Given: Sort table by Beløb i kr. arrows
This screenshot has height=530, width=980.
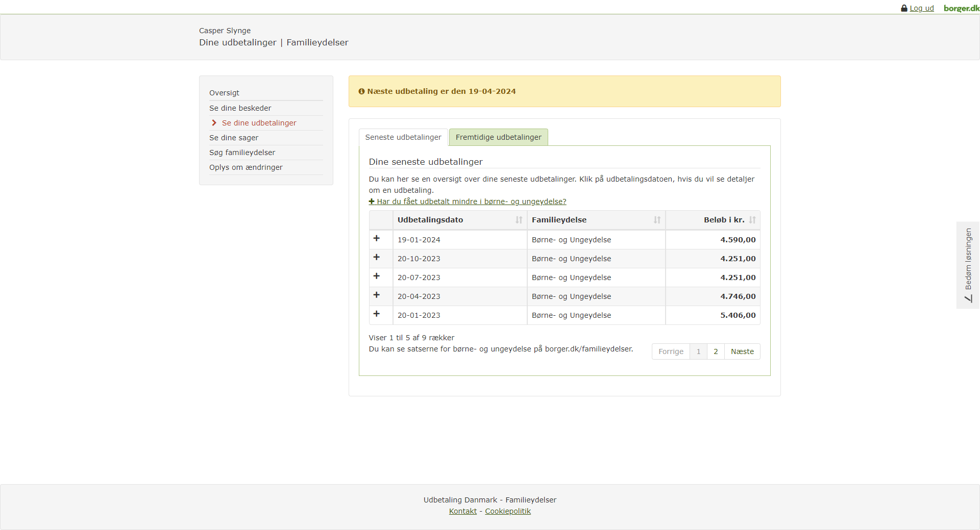Looking at the screenshot, I should click(x=752, y=220).
